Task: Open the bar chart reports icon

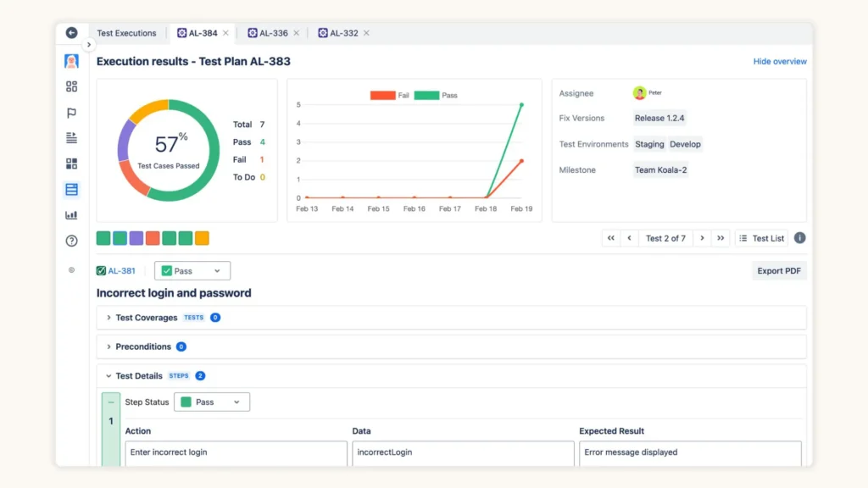Action: [x=71, y=215]
